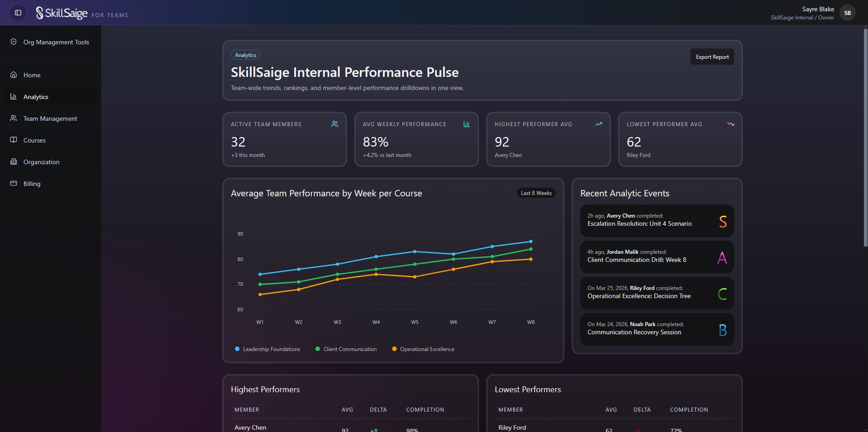This screenshot has height=432, width=868.
Task: Open Courses via the book icon
Action: click(x=14, y=140)
